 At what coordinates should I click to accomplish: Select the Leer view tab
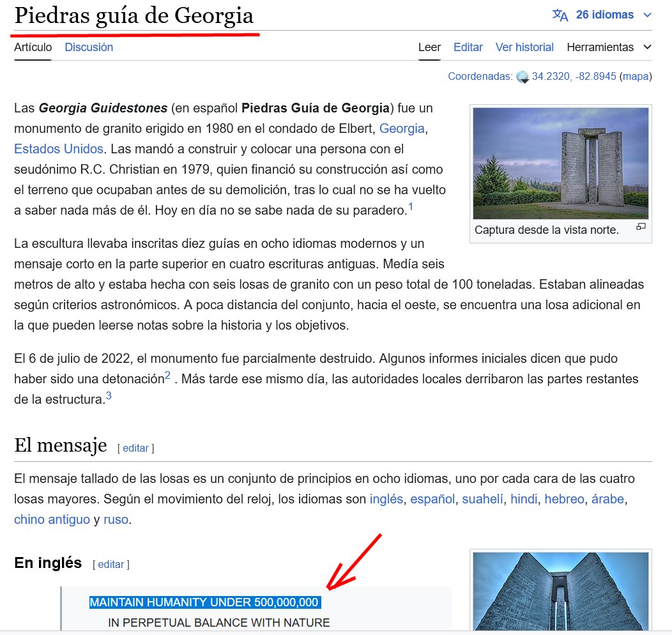pyautogui.click(x=429, y=47)
